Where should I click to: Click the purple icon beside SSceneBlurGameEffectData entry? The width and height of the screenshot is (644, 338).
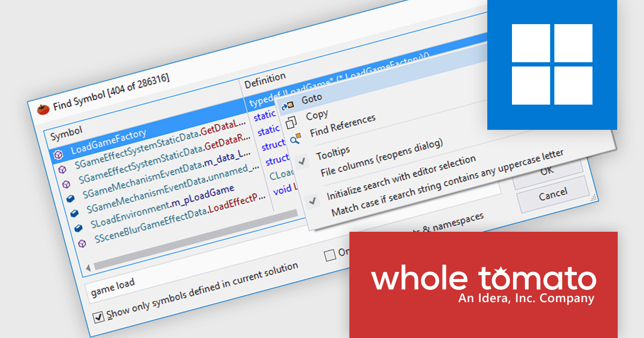82,243
